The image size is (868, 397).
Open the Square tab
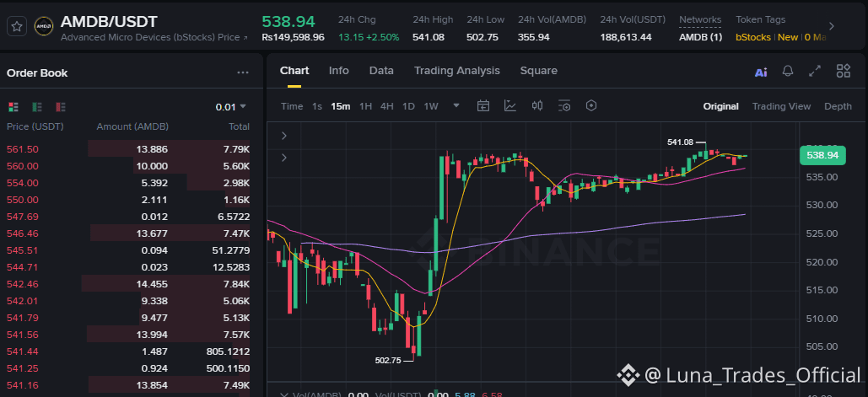[x=539, y=71]
